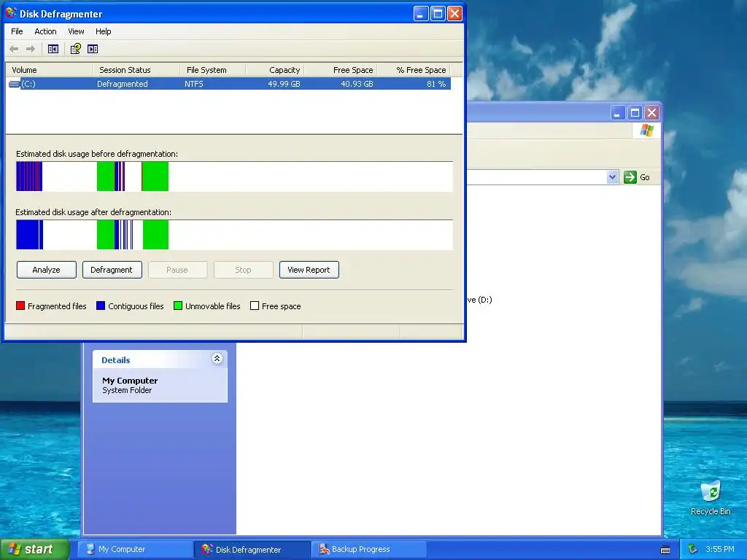
Task: Click the 40.93 GB free space value
Action: coord(357,84)
